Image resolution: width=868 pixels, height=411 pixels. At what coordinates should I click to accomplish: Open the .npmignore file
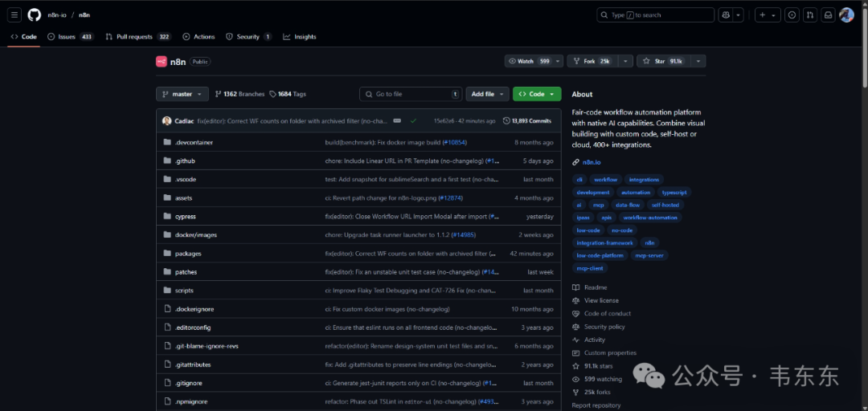191,401
